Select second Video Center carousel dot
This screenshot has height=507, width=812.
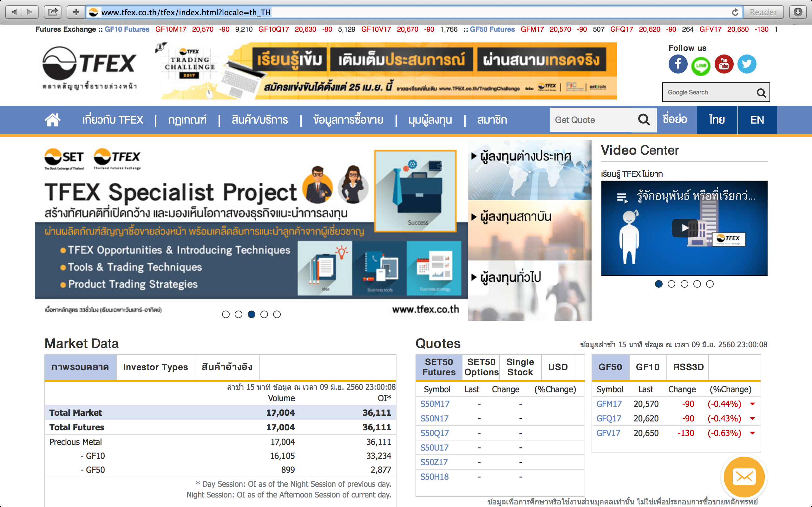(x=671, y=284)
